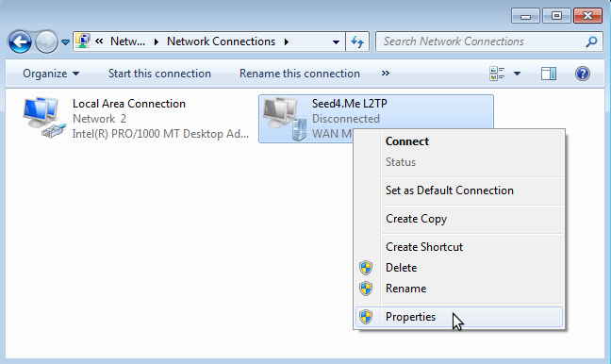Close the Network Connections window
The height and width of the screenshot is (364, 611).
click(x=587, y=16)
